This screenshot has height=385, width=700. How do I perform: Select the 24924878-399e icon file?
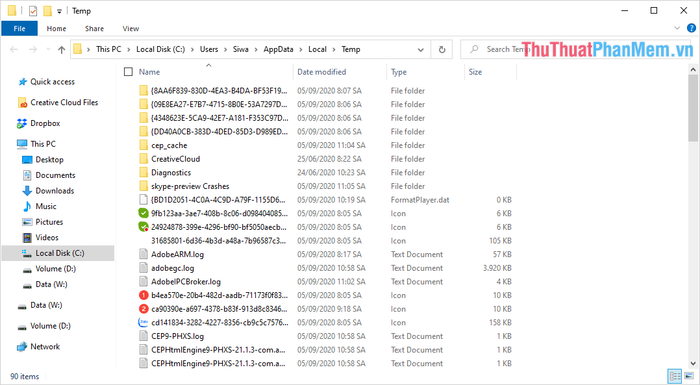tap(143, 227)
